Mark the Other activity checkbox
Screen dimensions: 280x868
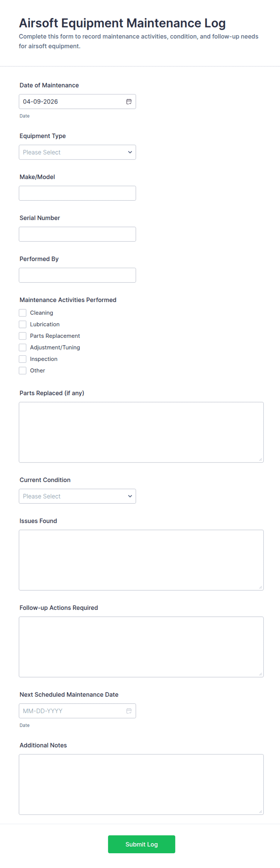click(23, 370)
